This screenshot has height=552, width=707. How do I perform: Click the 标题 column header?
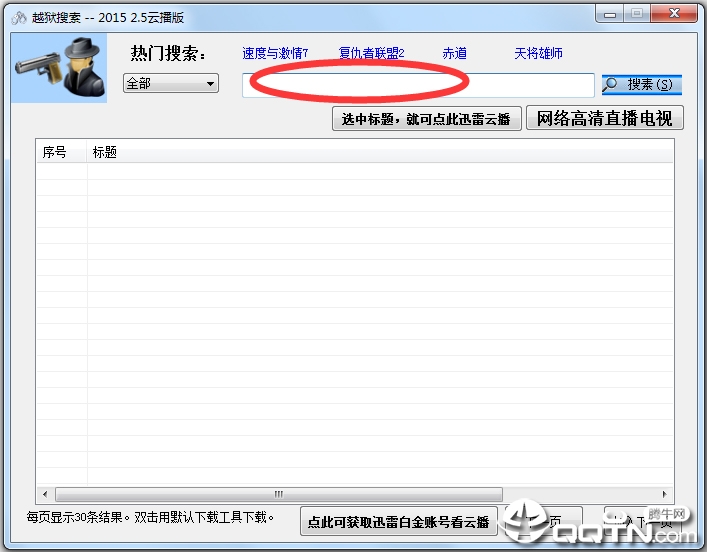tap(105, 152)
